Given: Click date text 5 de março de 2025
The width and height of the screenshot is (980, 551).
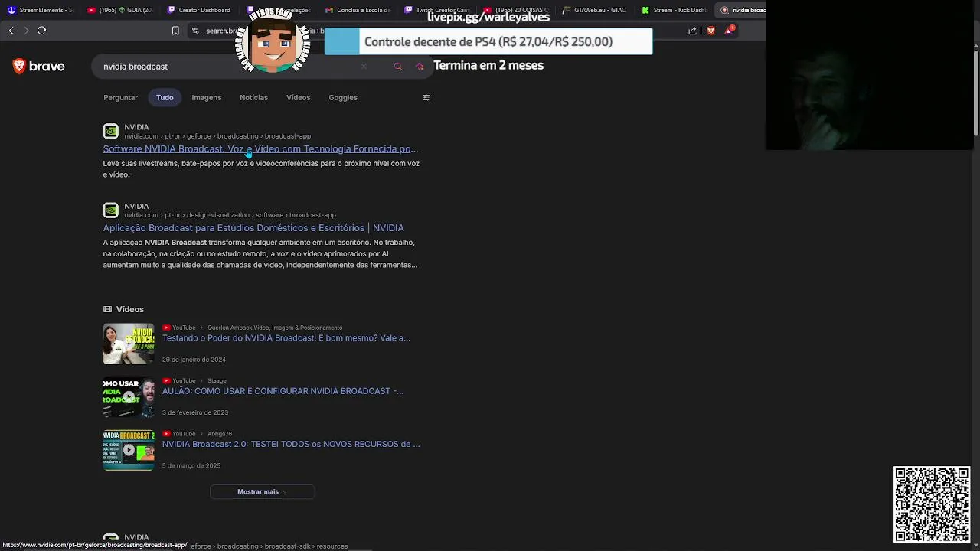Looking at the screenshot, I should point(191,465).
